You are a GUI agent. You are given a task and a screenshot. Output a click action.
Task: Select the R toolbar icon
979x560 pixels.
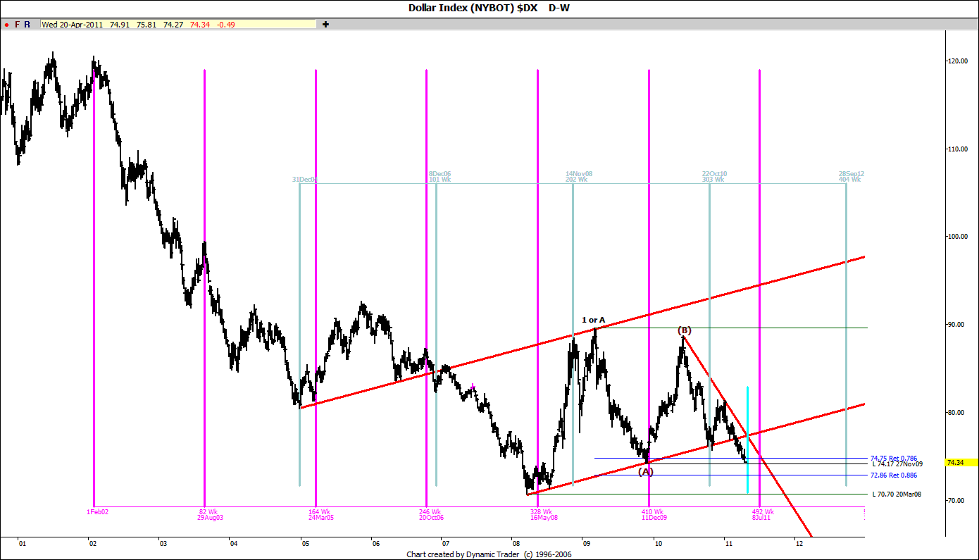click(x=26, y=23)
